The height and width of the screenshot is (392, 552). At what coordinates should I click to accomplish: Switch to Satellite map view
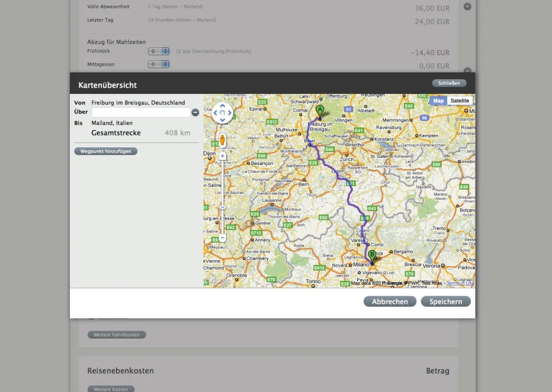tap(459, 101)
